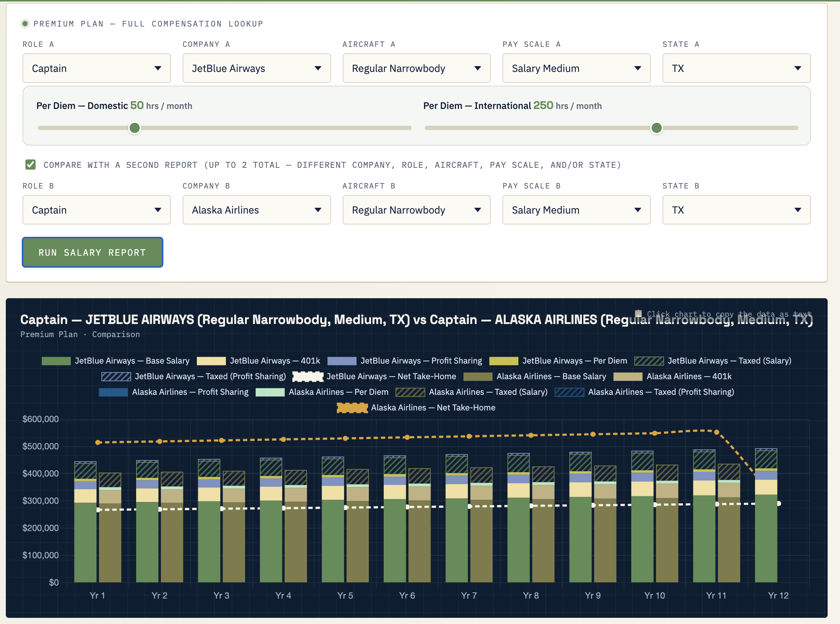Open the Role B dropdown
This screenshot has width=840, height=624.
pyautogui.click(x=97, y=210)
